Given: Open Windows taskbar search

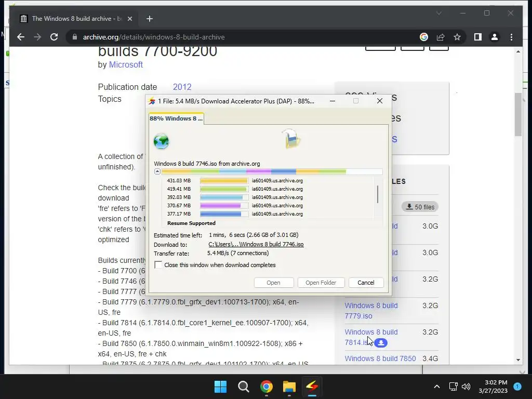Looking at the screenshot, I should coord(243,387).
